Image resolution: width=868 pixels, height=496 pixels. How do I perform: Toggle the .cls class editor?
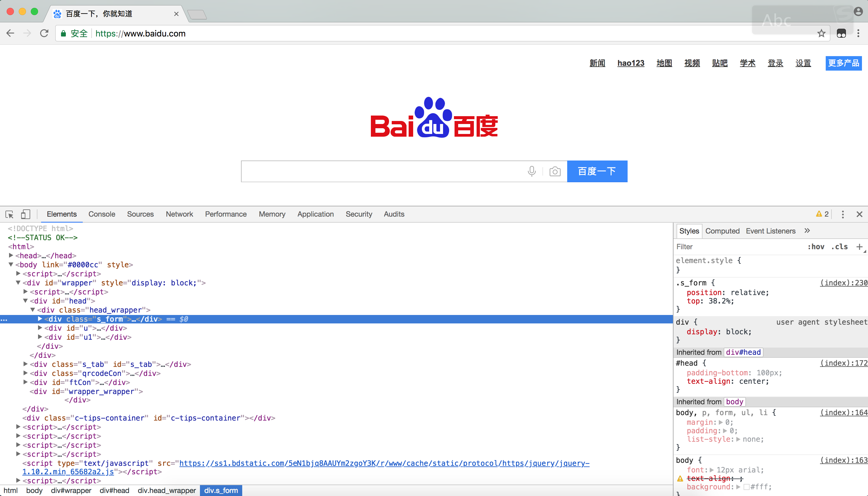click(x=839, y=246)
